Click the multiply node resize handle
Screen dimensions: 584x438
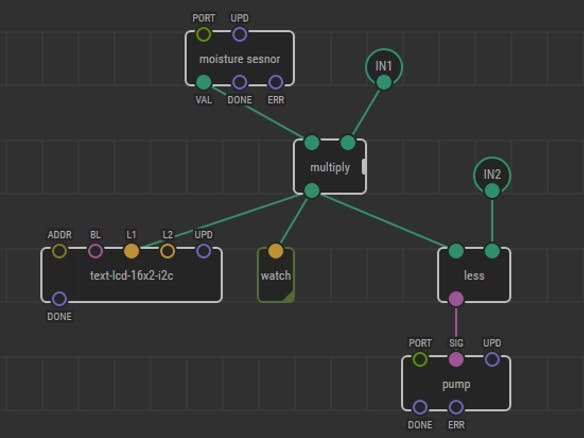(x=364, y=167)
